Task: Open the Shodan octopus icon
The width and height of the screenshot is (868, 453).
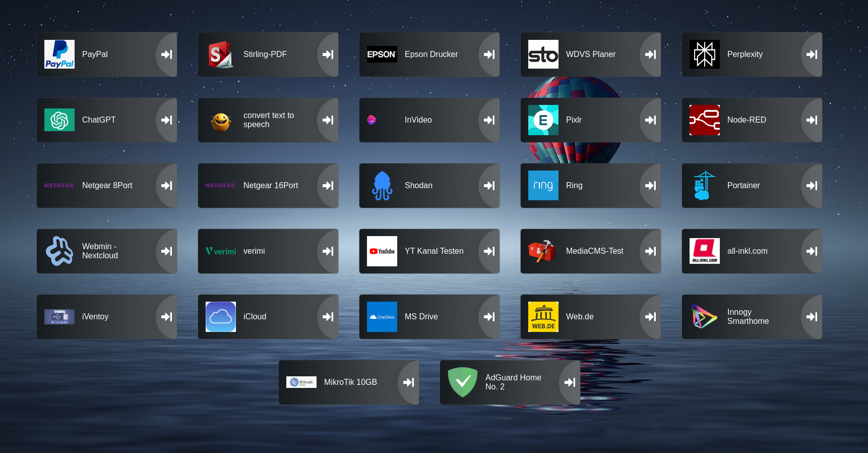Action: tap(382, 186)
